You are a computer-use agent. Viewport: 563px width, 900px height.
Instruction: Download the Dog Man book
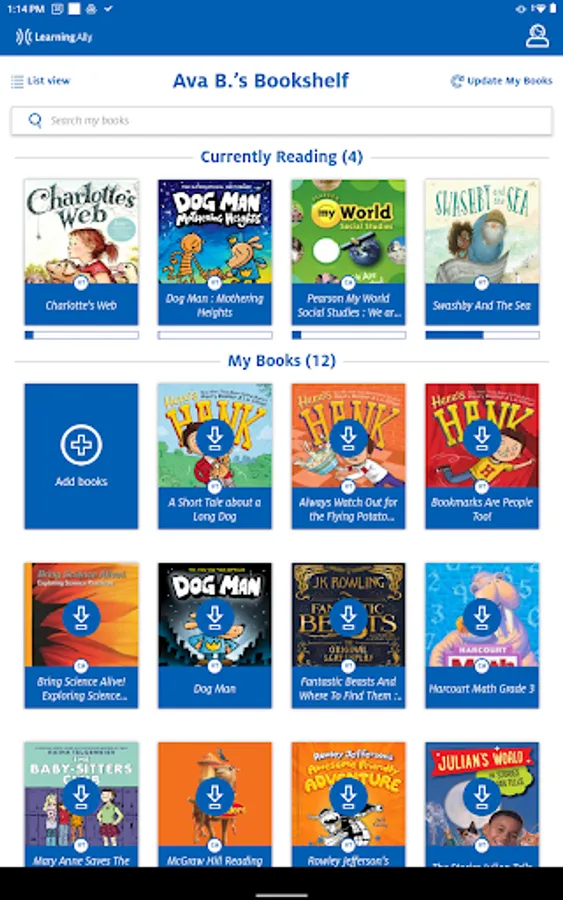click(x=215, y=617)
